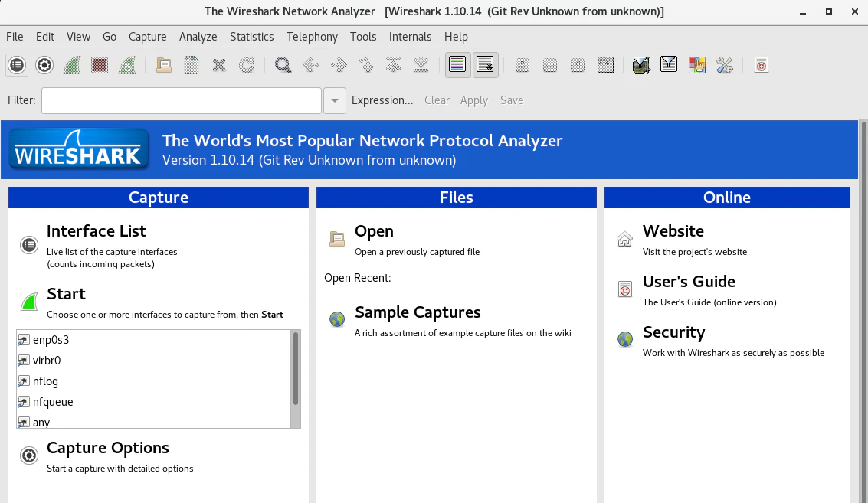This screenshot has width=868, height=503.
Task: Open Capture Options in Capture panel
Action: tap(108, 448)
